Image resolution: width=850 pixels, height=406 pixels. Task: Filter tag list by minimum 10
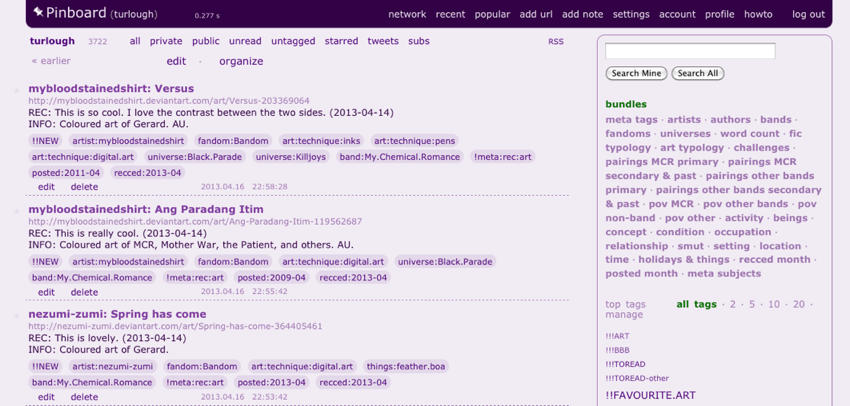[774, 305]
